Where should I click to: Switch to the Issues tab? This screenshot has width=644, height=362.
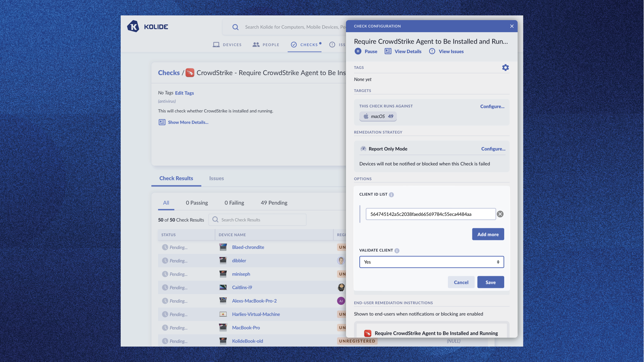tap(216, 178)
